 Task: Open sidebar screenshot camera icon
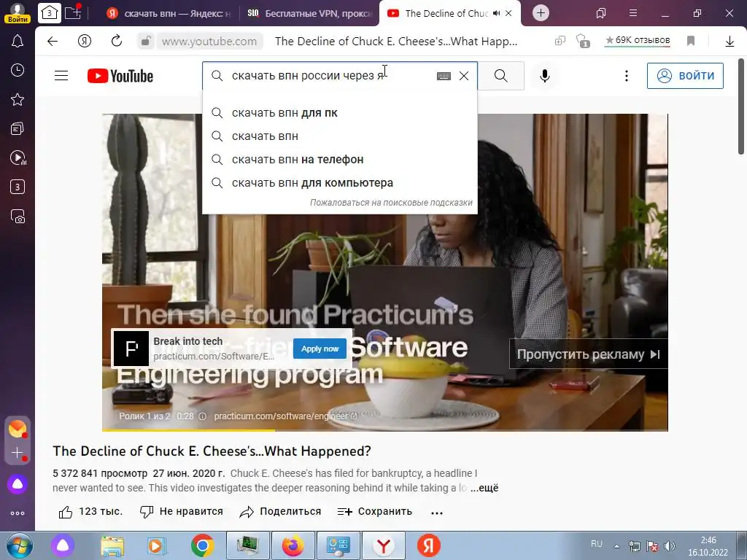[18, 216]
